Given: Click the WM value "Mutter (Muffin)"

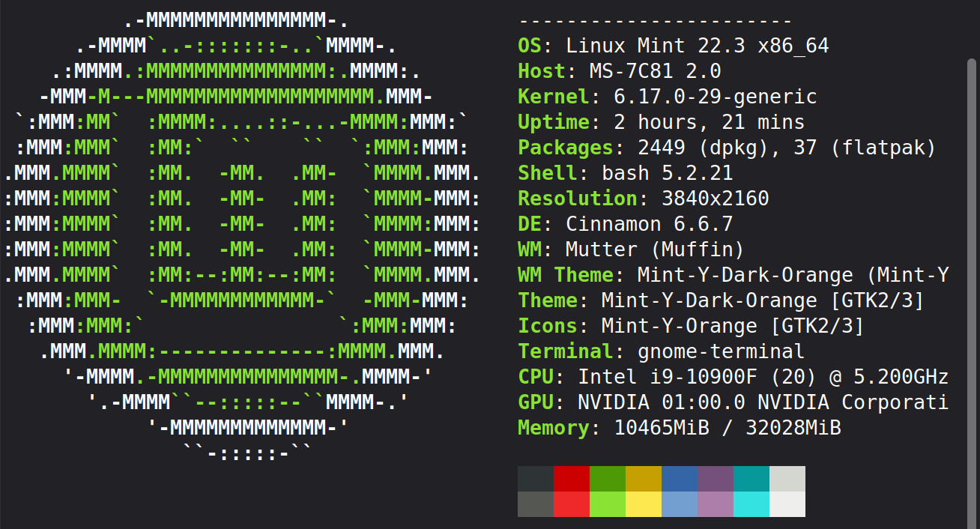Looking at the screenshot, I should [656, 250].
